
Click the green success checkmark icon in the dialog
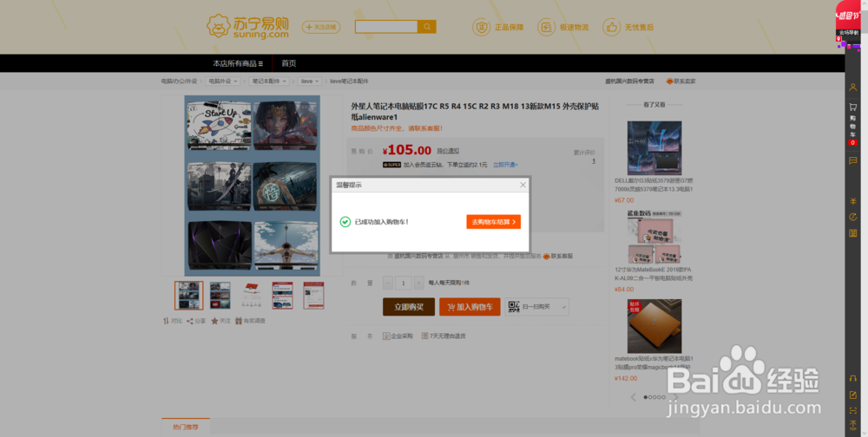345,222
